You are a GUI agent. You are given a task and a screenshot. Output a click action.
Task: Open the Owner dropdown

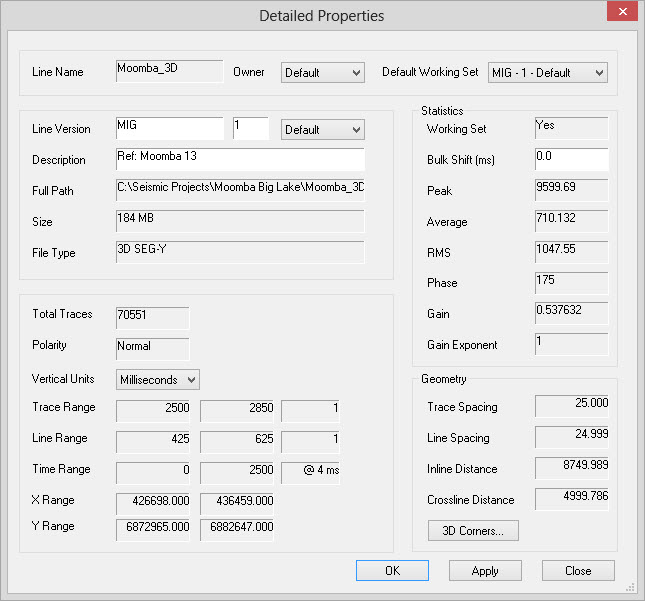322,73
